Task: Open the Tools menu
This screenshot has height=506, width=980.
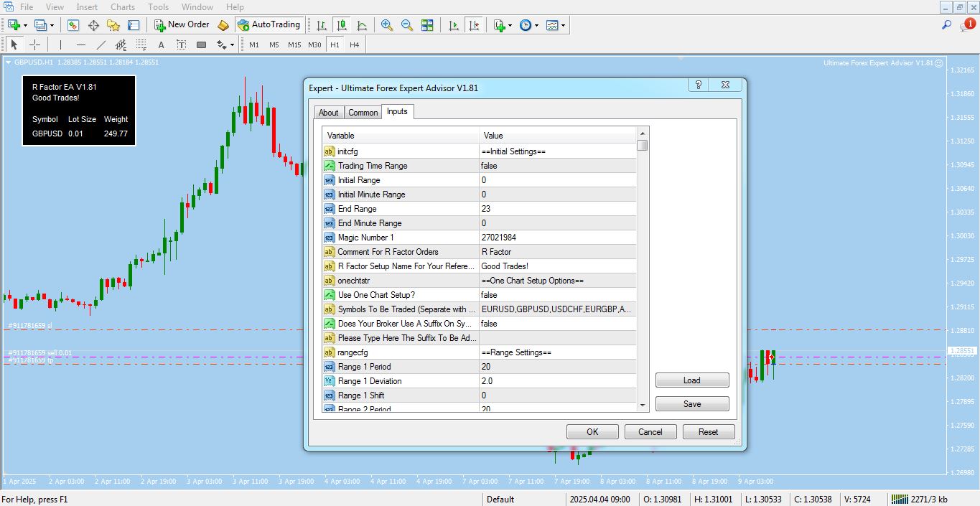Action: point(158,7)
